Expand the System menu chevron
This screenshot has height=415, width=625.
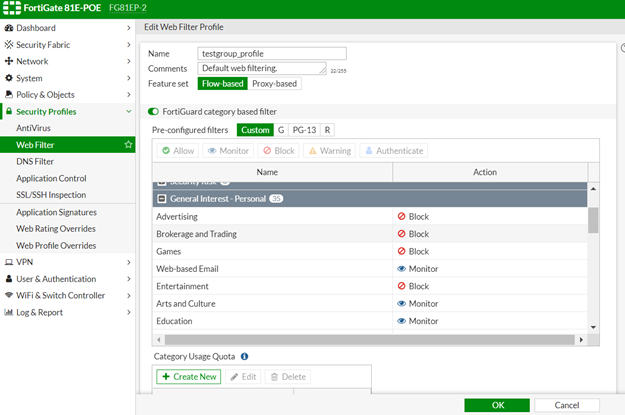(x=128, y=78)
